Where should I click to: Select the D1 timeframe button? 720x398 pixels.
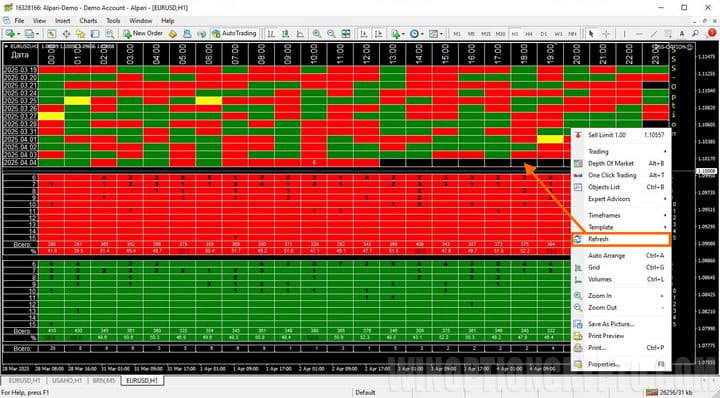point(544,34)
